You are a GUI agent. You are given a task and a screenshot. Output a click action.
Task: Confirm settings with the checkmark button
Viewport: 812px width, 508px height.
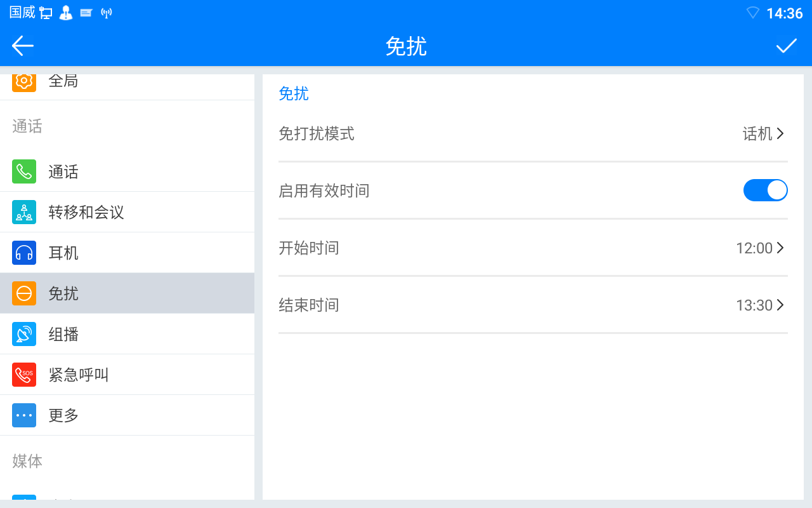[x=787, y=45]
